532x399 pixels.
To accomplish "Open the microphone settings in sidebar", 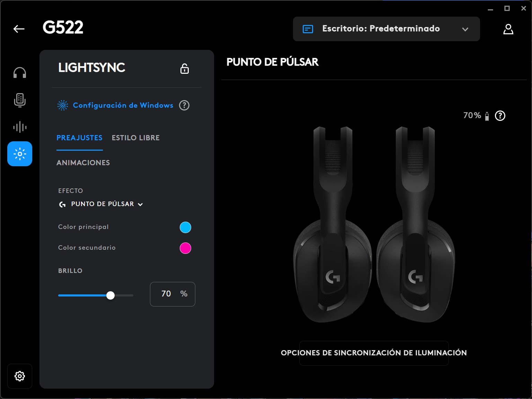I will (x=20, y=100).
